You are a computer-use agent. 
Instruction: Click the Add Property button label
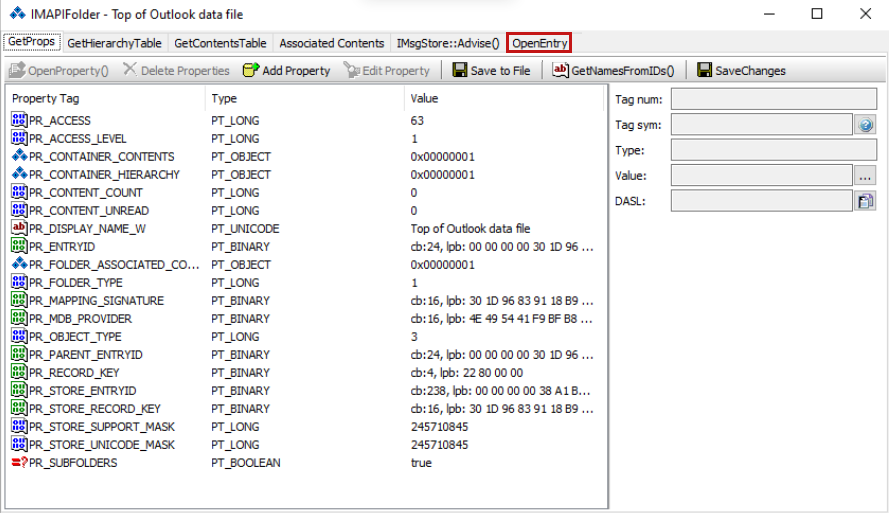point(296,71)
